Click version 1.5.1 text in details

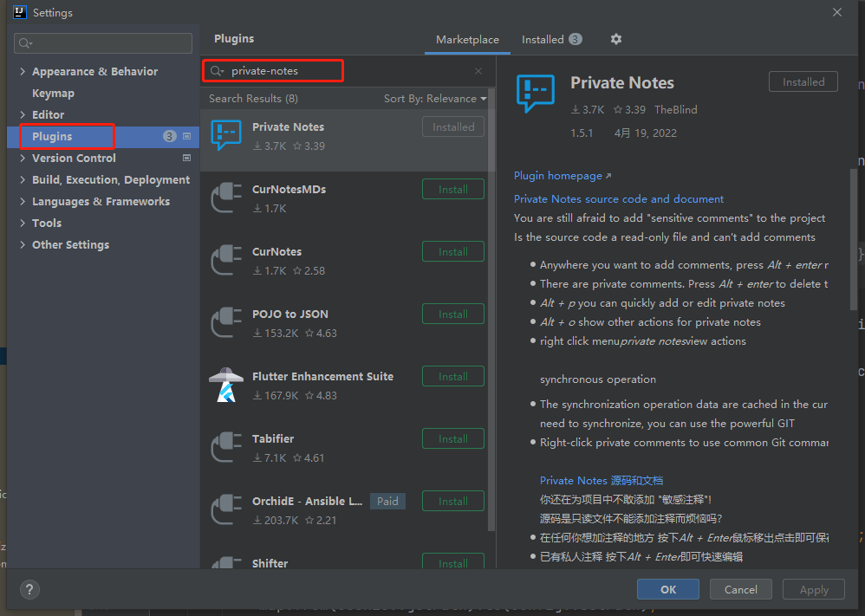[582, 133]
